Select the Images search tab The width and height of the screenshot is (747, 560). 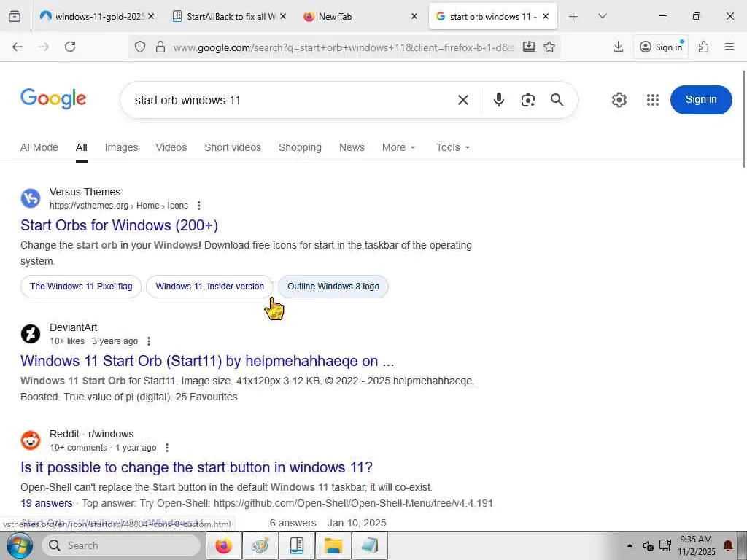(x=122, y=147)
